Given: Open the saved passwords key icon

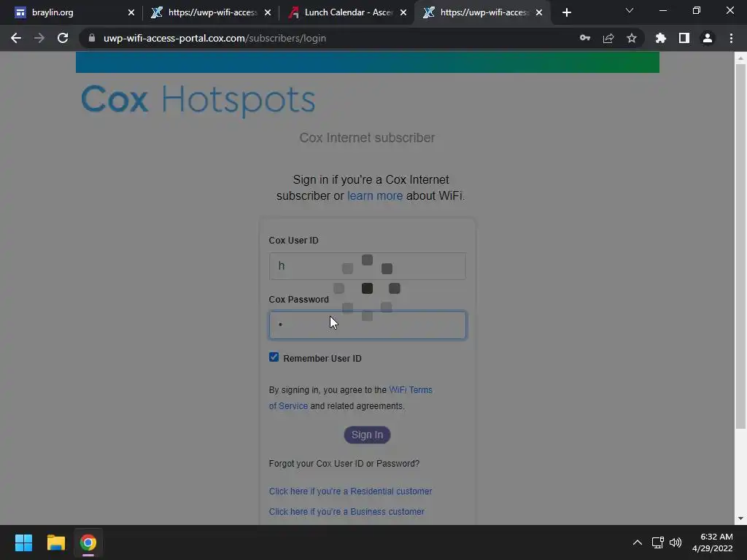Looking at the screenshot, I should [585, 38].
